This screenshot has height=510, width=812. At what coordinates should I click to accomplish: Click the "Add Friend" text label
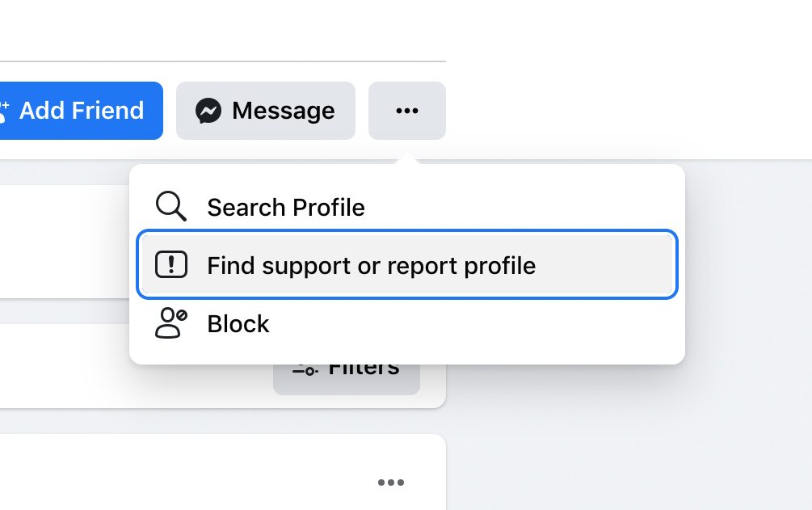tap(82, 111)
